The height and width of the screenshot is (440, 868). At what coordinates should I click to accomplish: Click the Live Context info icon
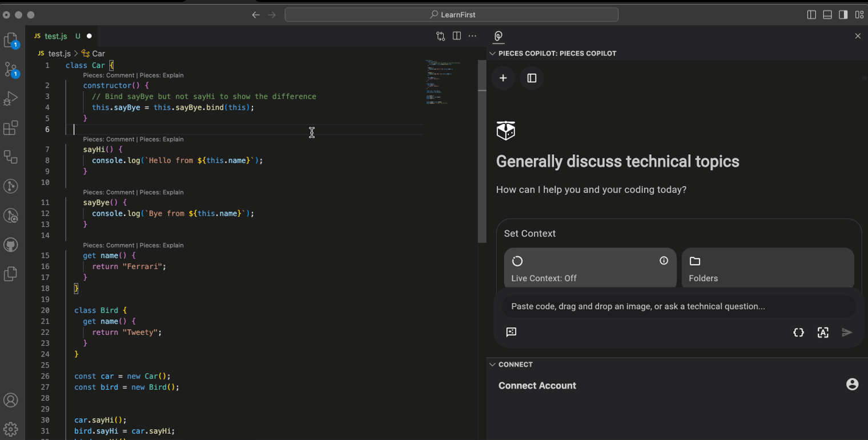664,261
